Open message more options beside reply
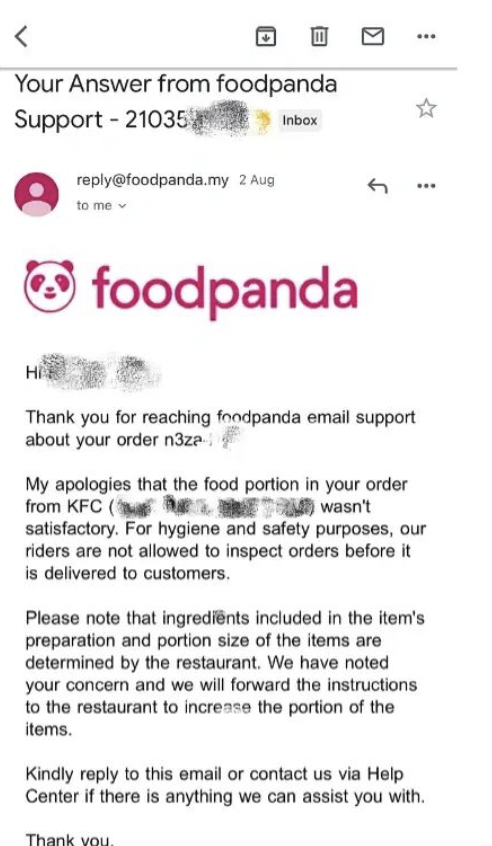Screen dimensions: 492x846 tap(426, 186)
